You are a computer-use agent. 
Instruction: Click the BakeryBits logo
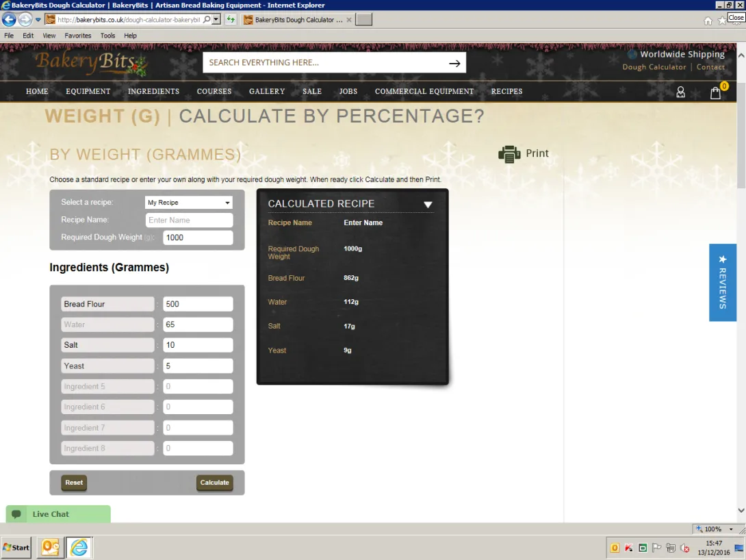tap(90, 62)
